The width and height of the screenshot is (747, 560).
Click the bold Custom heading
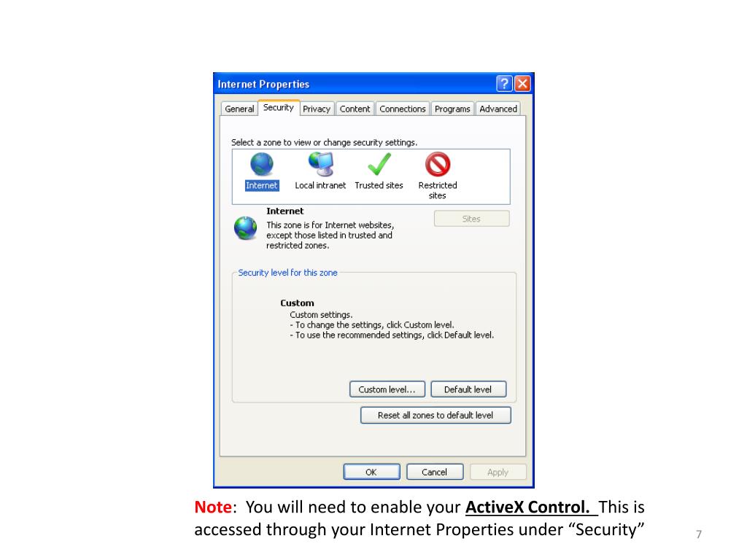tap(297, 303)
